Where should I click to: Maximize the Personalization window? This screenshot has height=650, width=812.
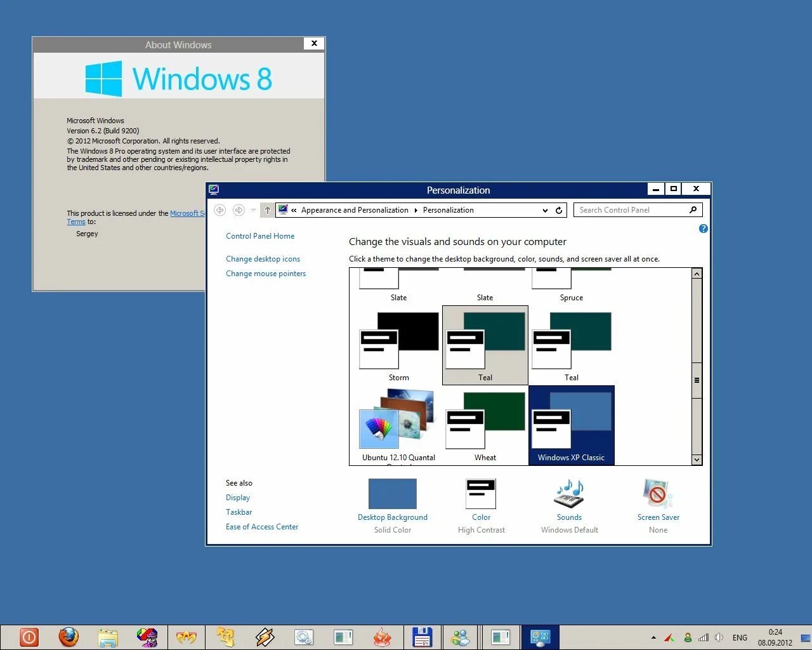point(674,189)
